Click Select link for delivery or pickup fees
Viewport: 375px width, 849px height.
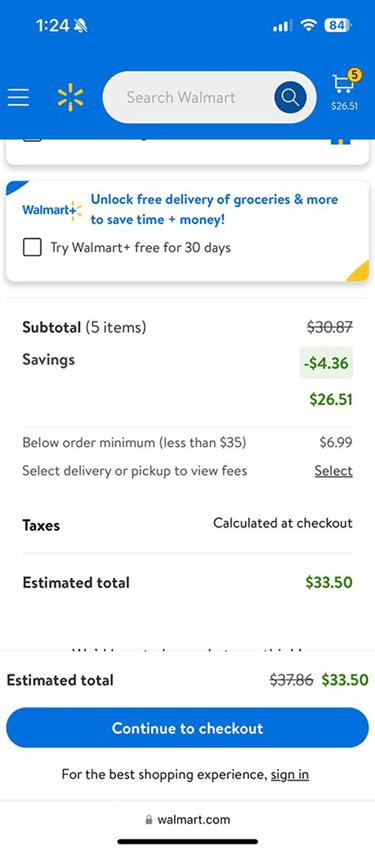click(x=333, y=471)
